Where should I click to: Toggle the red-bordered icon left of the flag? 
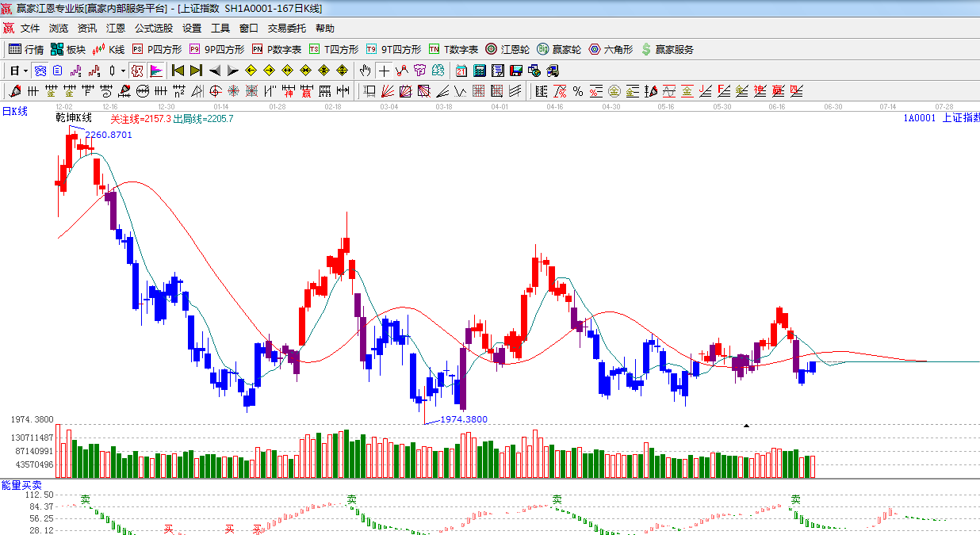pyautogui.click(x=137, y=71)
